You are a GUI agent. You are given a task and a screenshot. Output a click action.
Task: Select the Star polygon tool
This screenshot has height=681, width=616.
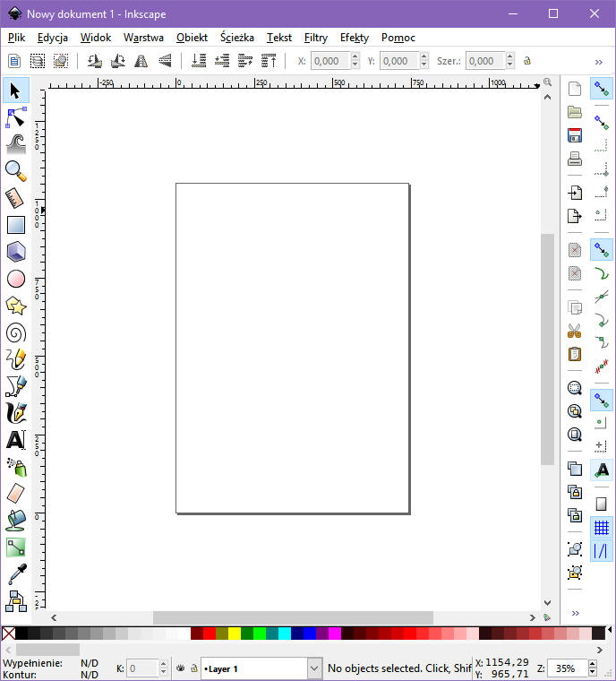[x=15, y=306]
